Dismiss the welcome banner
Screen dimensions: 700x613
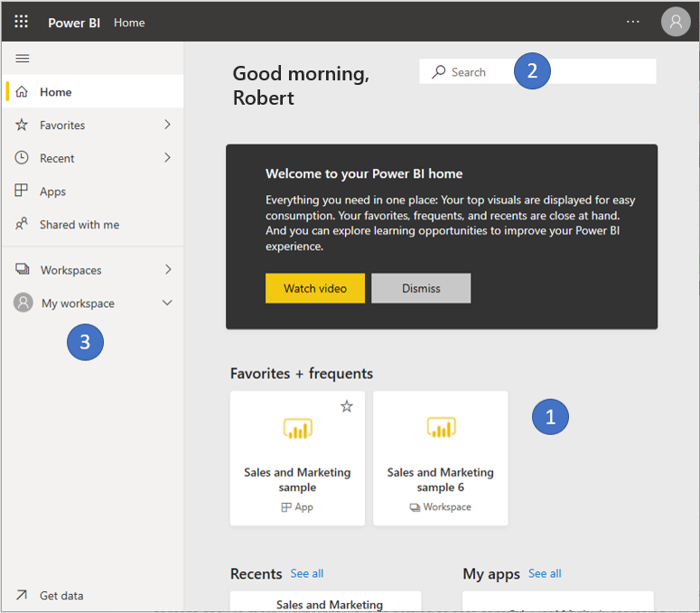(421, 288)
